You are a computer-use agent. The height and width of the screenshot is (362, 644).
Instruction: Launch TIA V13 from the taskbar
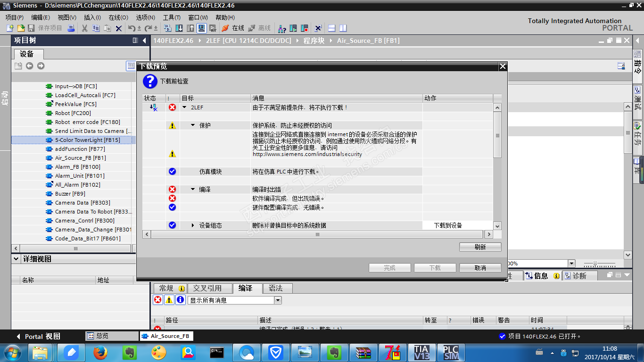point(421,352)
